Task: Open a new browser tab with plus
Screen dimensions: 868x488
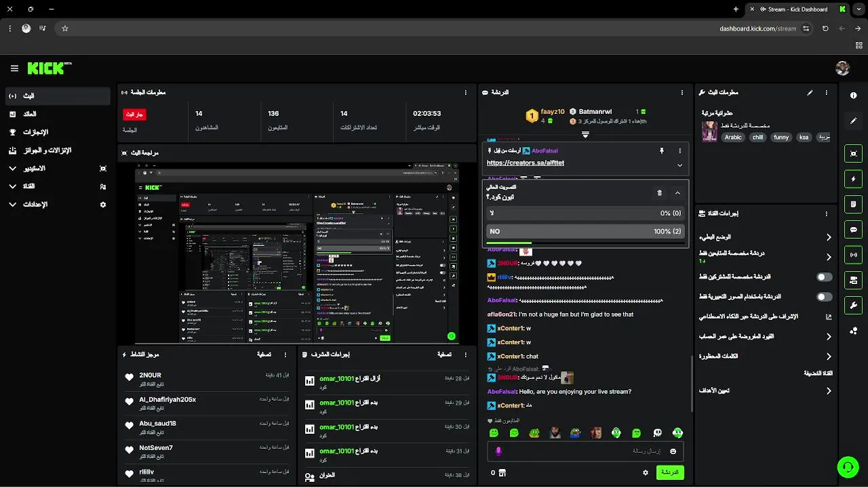Action: tap(736, 9)
